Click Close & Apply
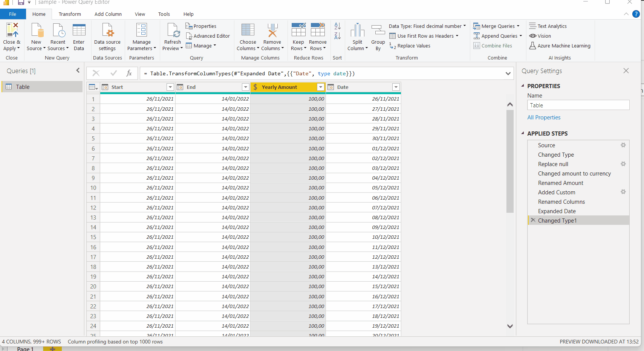This screenshot has height=351, width=644. (x=12, y=37)
